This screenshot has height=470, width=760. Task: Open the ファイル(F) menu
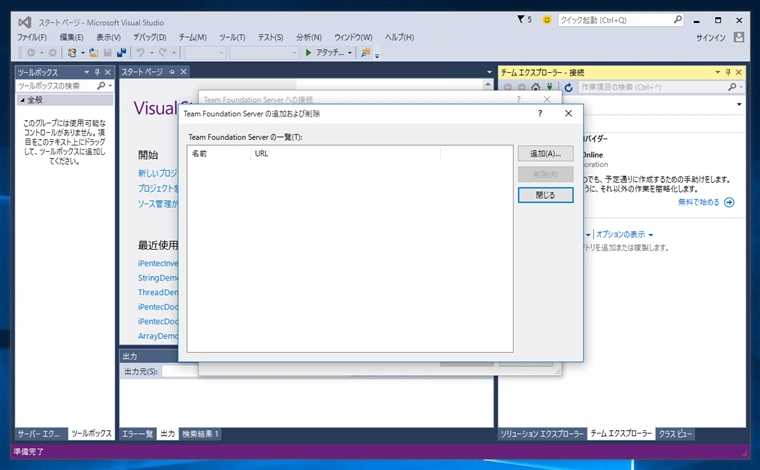point(32,37)
